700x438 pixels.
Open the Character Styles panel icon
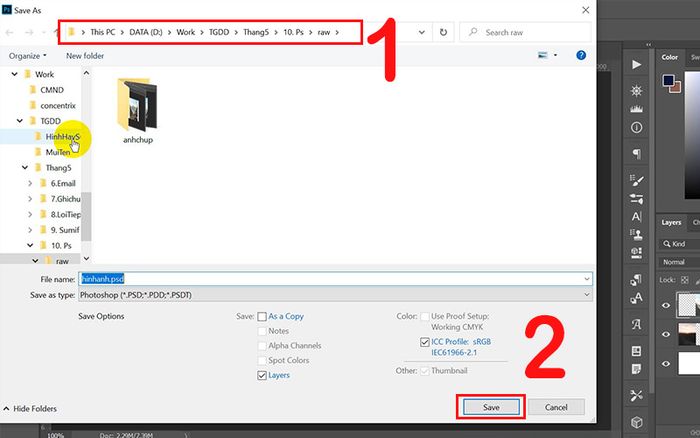point(636,298)
